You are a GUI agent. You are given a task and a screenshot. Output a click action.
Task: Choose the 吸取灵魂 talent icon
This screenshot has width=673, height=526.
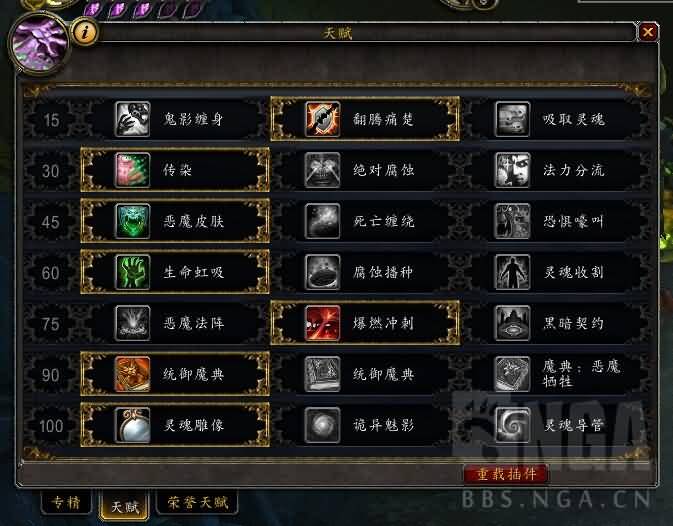[x=512, y=119]
